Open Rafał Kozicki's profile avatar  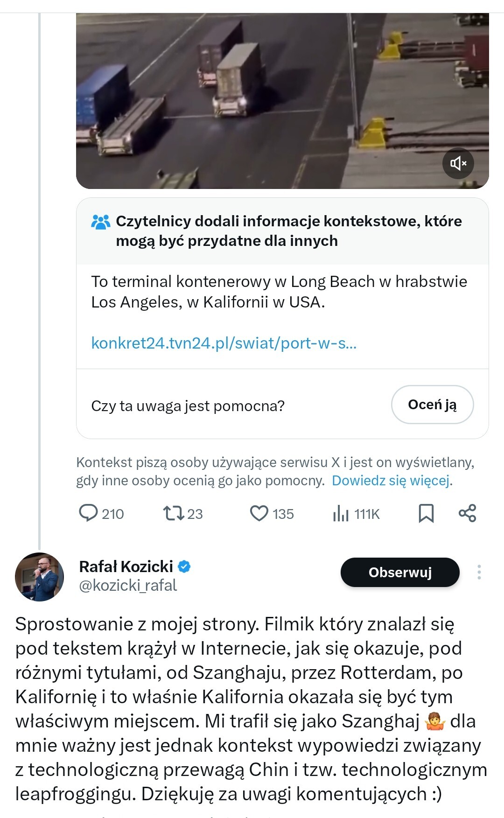coord(39,577)
